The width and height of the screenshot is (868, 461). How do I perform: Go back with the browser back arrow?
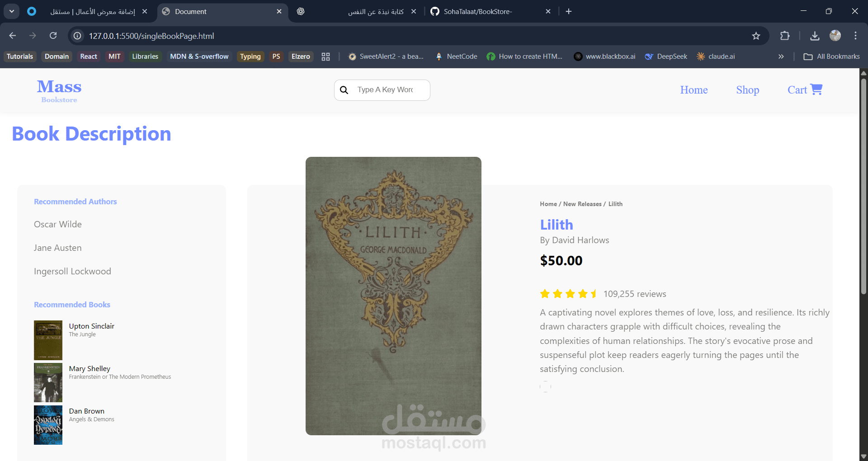coord(13,36)
